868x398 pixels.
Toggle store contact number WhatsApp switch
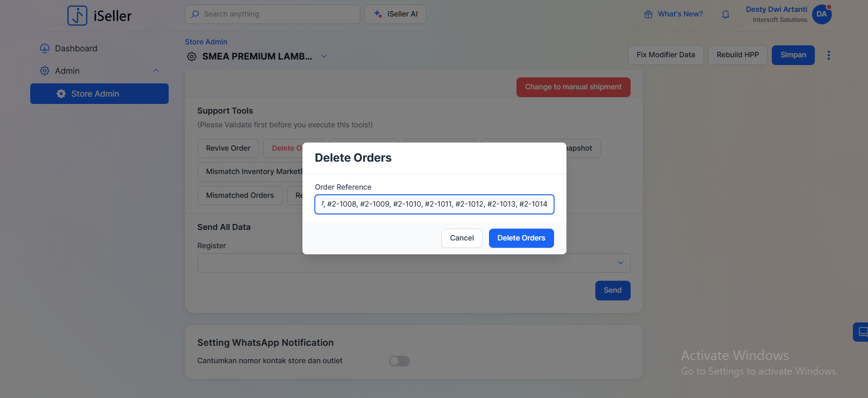point(399,361)
